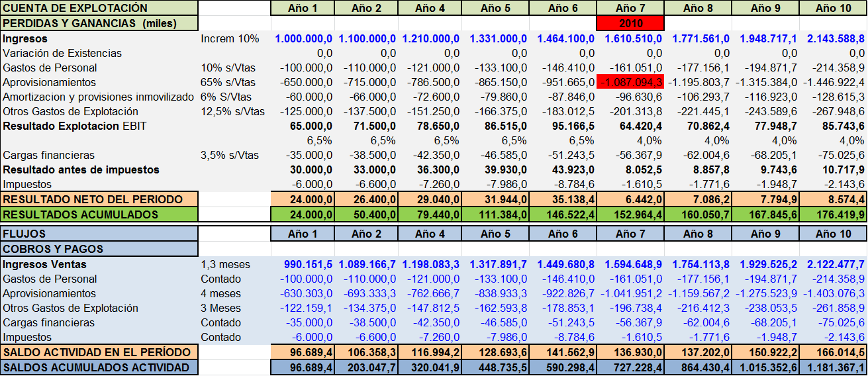Click period balance 96.689,4 in orange row
The height and width of the screenshot is (376, 868).
(x=302, y=352)
